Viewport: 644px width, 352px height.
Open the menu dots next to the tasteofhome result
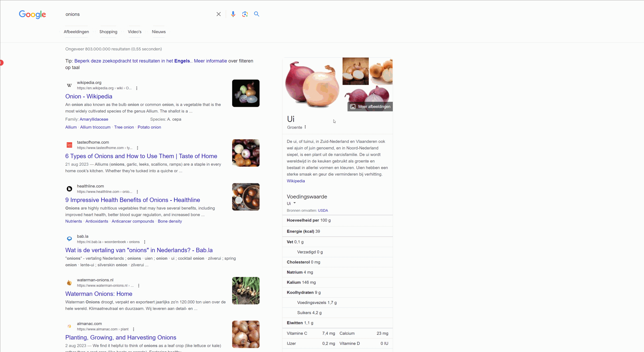[x=137, y=148]
